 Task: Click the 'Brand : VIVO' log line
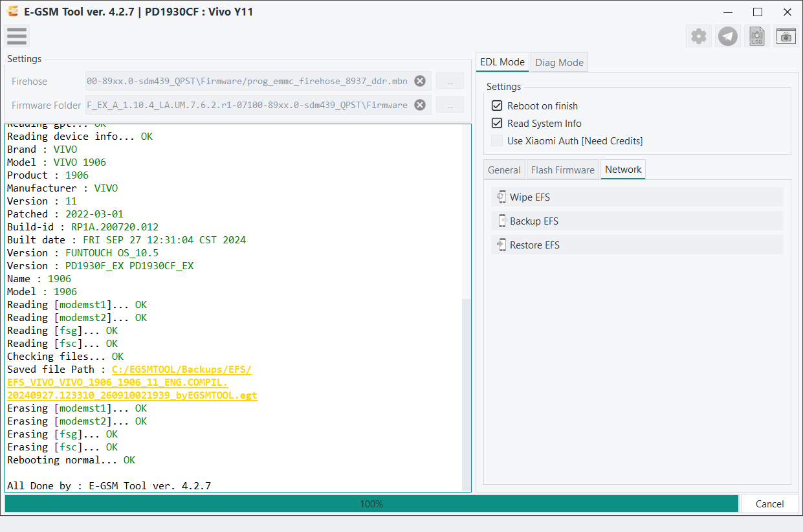coord(42,150)
